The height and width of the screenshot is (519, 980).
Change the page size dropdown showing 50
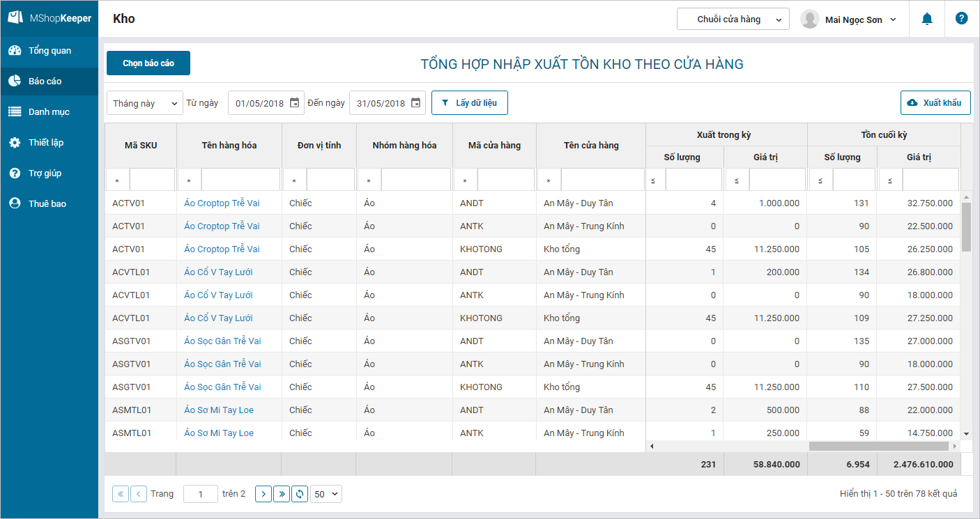click(326, 494)
